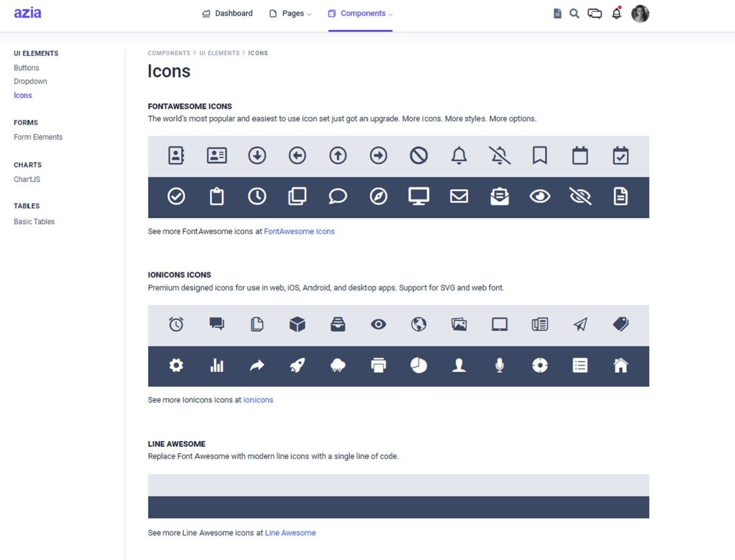Viewport: 735px width, 560px height.
Task: Open the search icon in the top header
Action: click(x=574, y=13)
